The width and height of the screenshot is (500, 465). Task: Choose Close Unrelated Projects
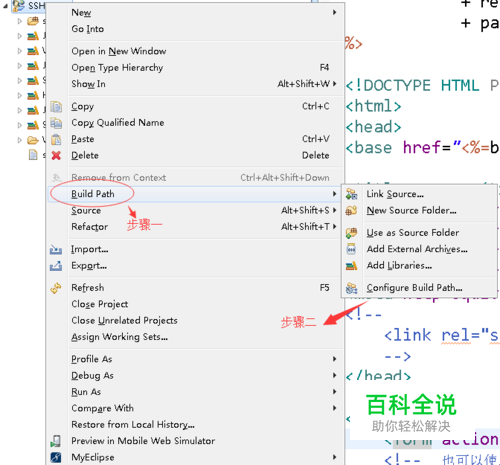(x=196, y=320)
